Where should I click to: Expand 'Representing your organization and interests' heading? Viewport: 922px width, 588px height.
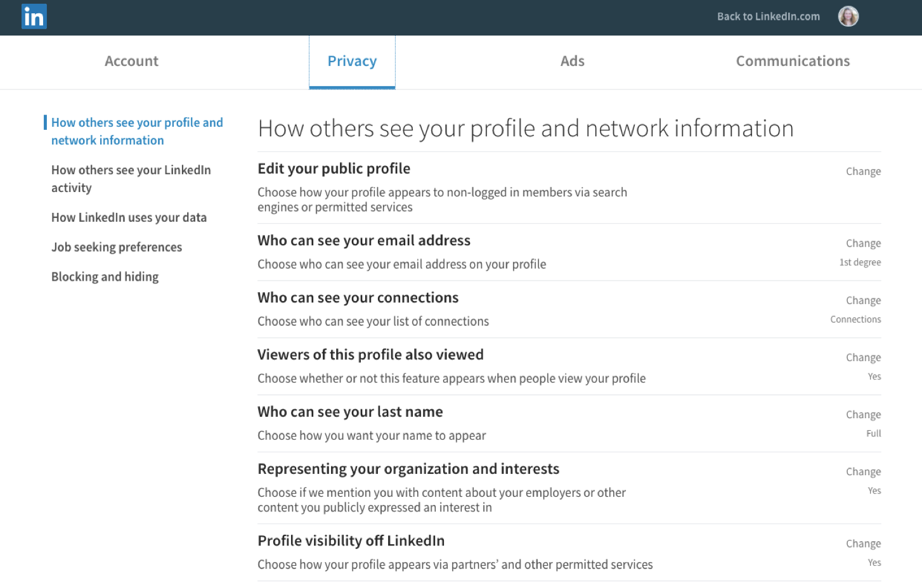coord(408,469)
